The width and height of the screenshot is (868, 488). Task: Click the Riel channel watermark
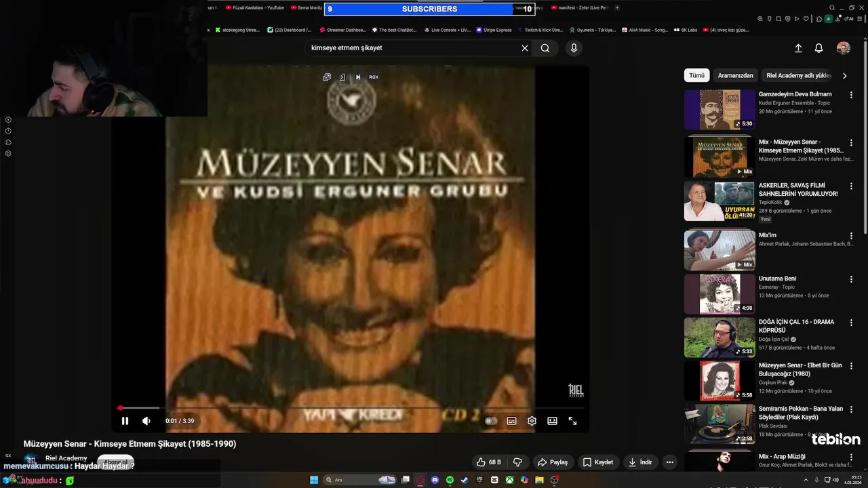coord(576,390)
